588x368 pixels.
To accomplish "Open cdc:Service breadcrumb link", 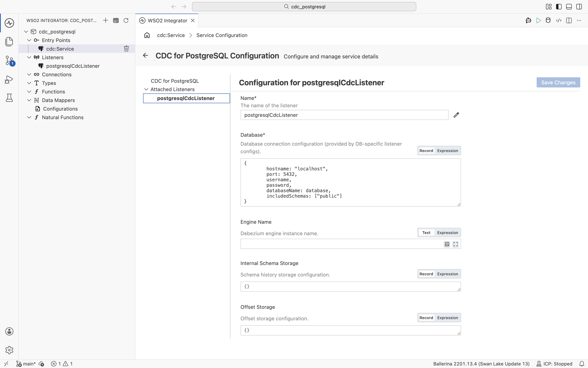I will point(171,35).
